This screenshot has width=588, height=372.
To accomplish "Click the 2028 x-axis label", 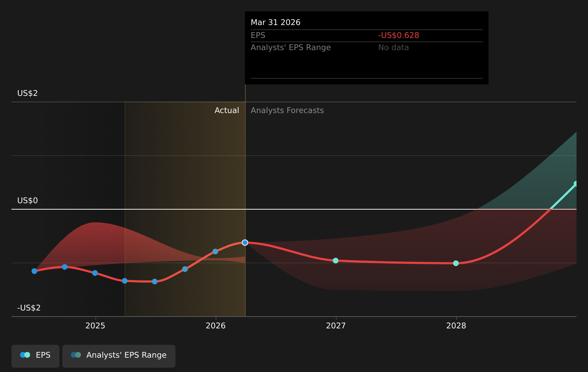I will 456,325.
